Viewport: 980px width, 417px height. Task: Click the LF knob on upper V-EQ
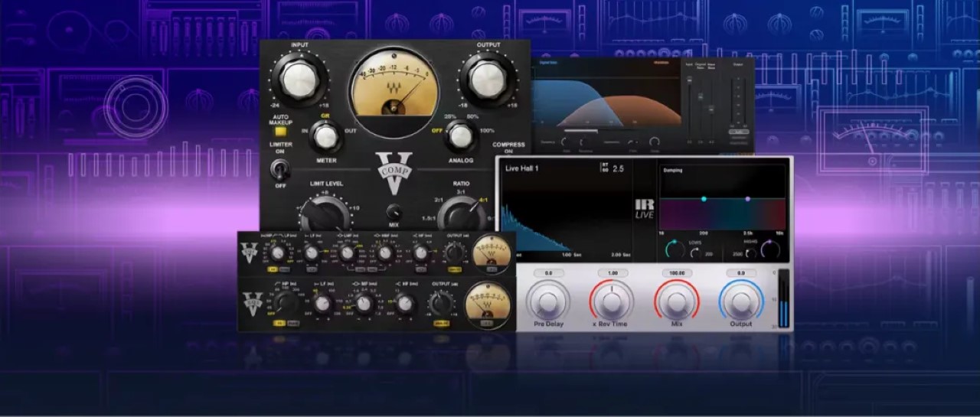tap(311, 253)
